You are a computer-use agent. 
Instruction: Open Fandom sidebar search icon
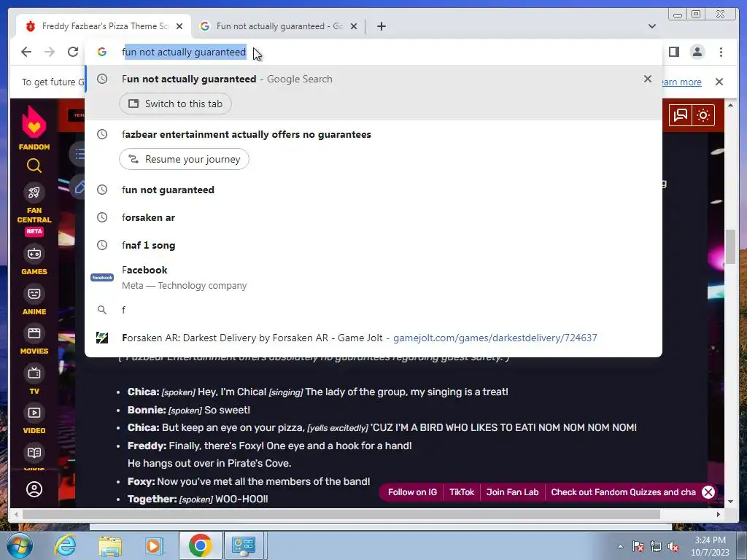(x=34, y=166)
